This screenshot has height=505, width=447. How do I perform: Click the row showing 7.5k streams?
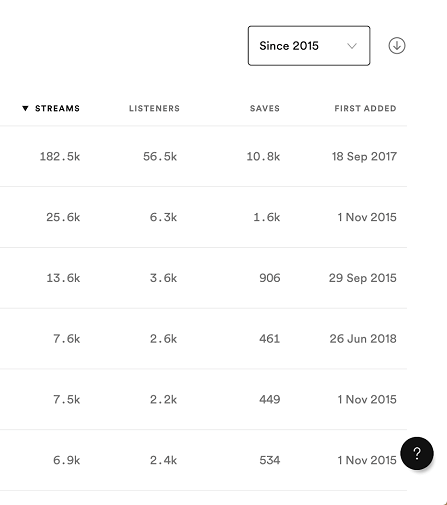coord(203,399)
